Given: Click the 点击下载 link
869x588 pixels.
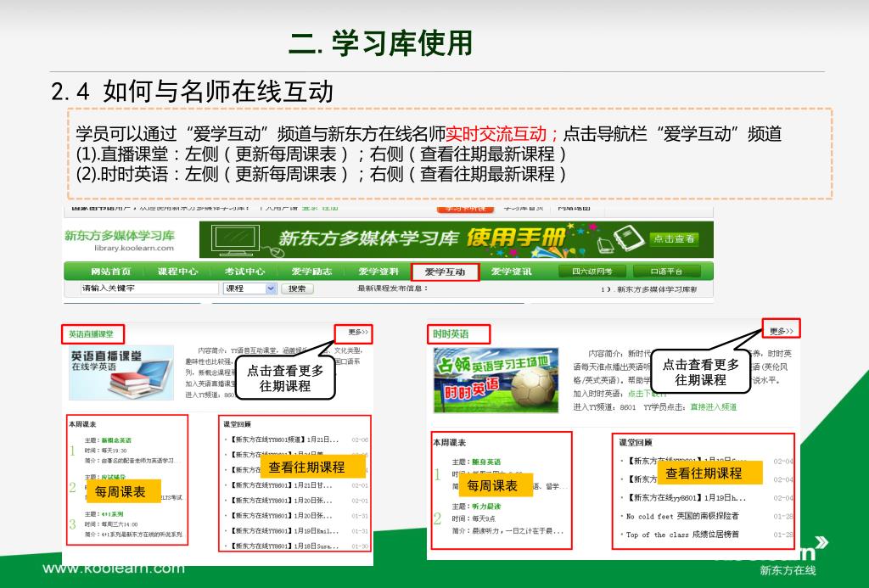Looking at the screenshot, I should coord(646,394).
